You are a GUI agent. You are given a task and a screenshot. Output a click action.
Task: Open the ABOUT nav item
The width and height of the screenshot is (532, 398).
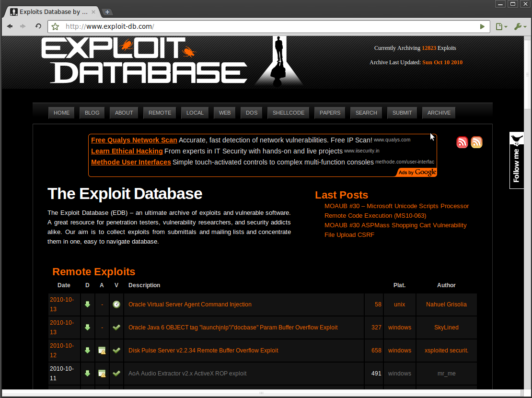(124, 113)
